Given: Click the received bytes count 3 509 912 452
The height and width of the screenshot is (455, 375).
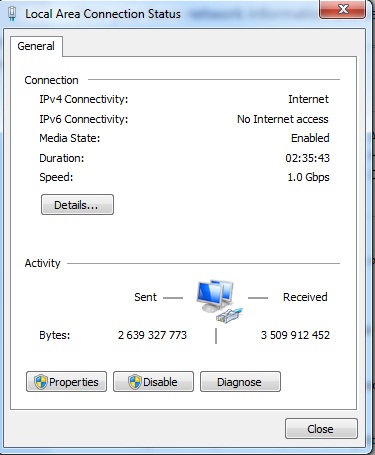Looking at the screenshot, I should click(x=295, y=335).
